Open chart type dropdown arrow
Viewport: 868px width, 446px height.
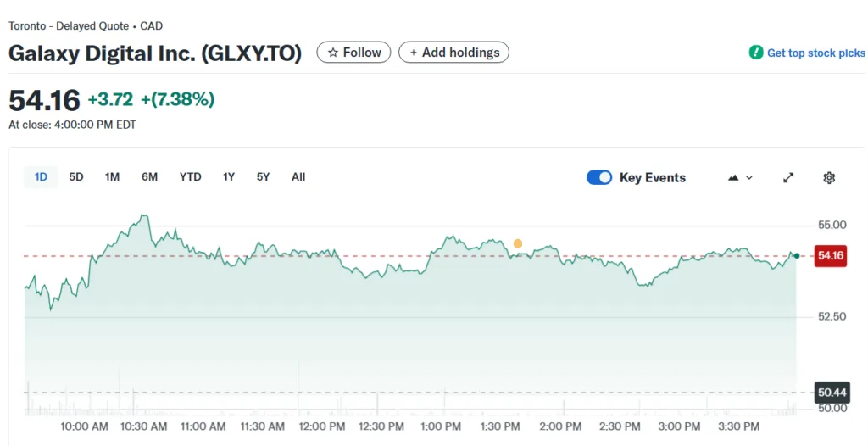(x=749, y=177)
